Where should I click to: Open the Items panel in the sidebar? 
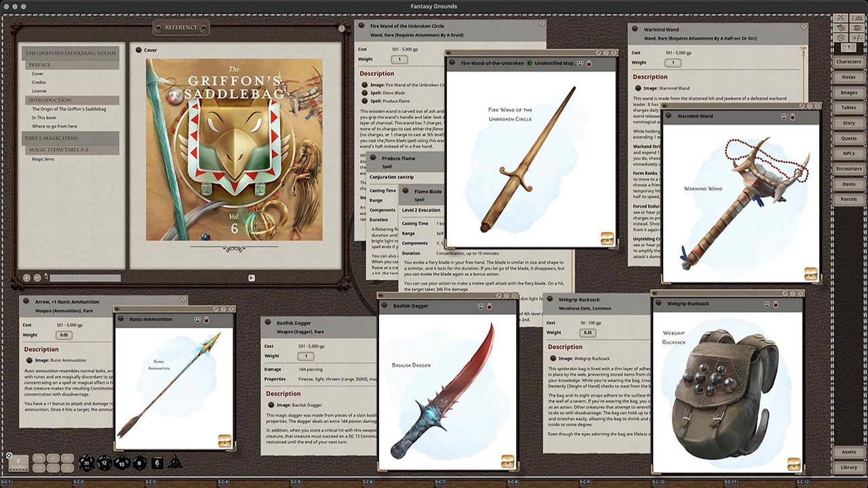[x=849, y=184]
